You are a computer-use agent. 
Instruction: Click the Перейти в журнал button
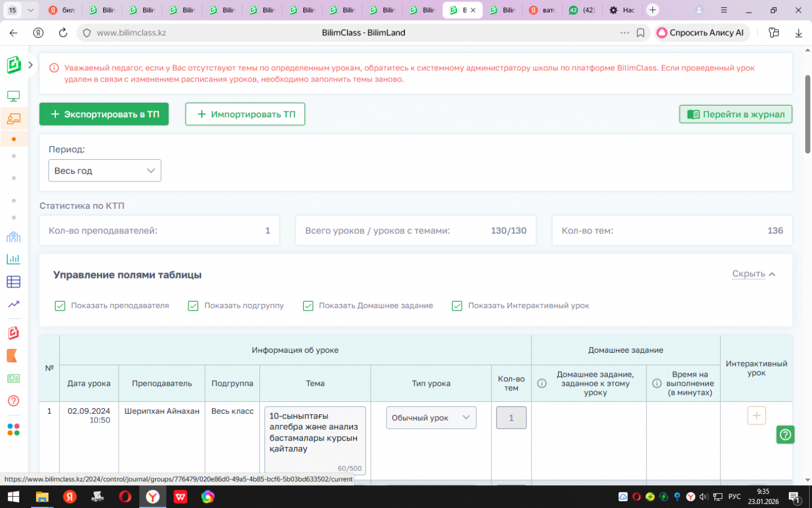[736, 114]
